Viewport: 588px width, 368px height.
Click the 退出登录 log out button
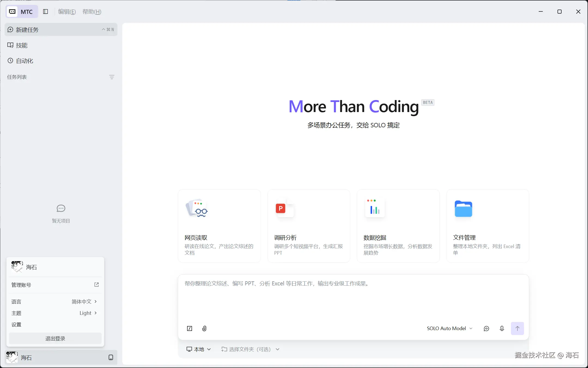(x=55, y=338)
